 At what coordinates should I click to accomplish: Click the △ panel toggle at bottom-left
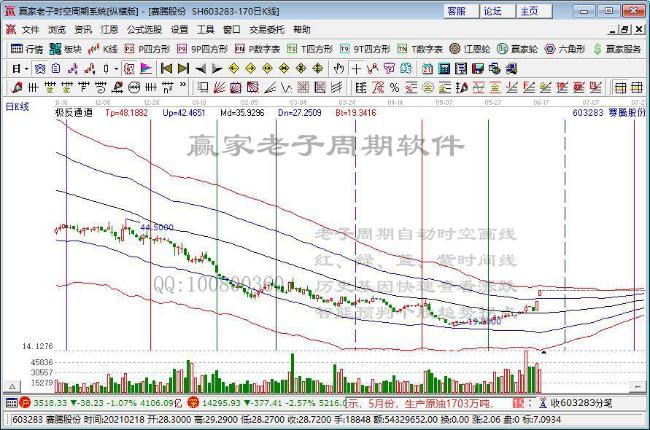click(12, 387)
